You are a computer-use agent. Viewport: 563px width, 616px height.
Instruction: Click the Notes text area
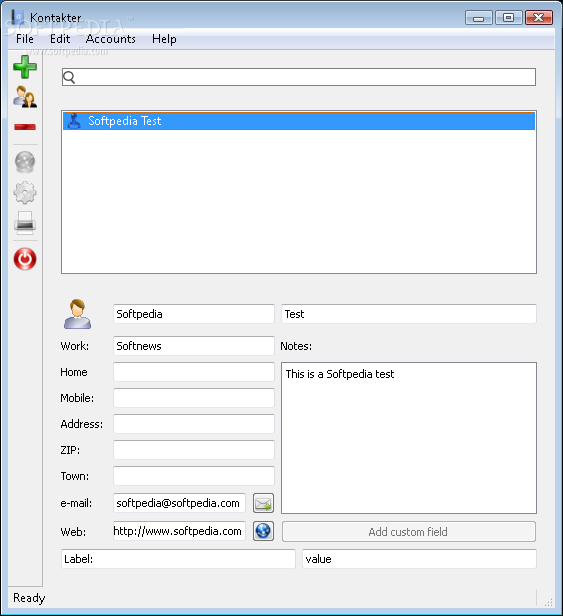(409, 438)
